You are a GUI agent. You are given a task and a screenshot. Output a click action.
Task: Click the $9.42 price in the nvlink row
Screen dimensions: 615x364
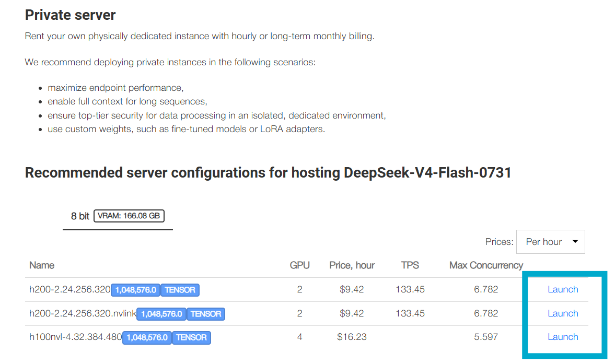click(352, 313)
